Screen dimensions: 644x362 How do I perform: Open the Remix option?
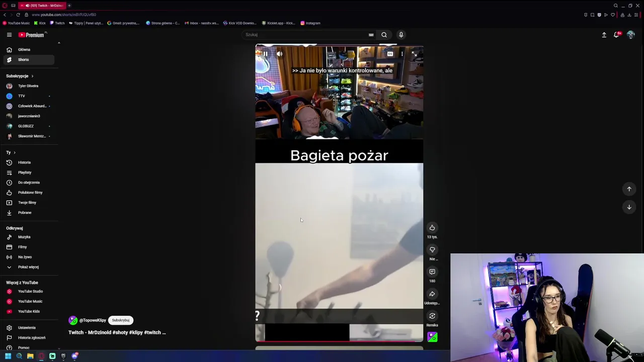(x=432, y=316)
